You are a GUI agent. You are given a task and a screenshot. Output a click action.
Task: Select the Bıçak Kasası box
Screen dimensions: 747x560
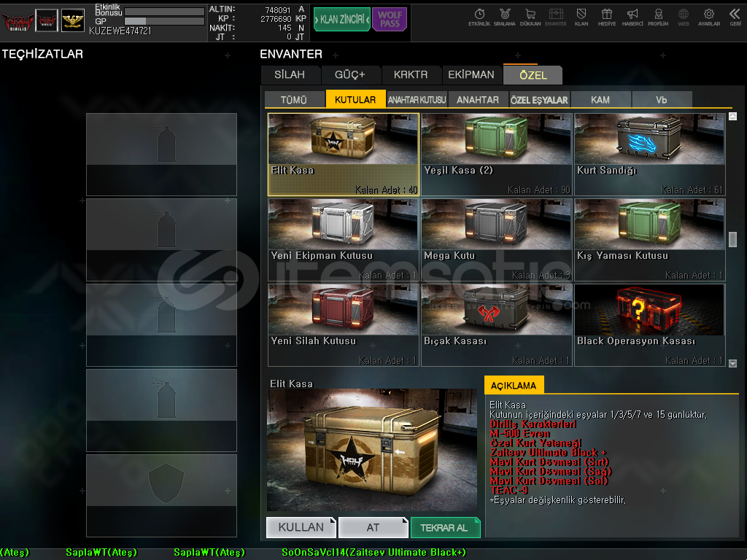(496, 325)
